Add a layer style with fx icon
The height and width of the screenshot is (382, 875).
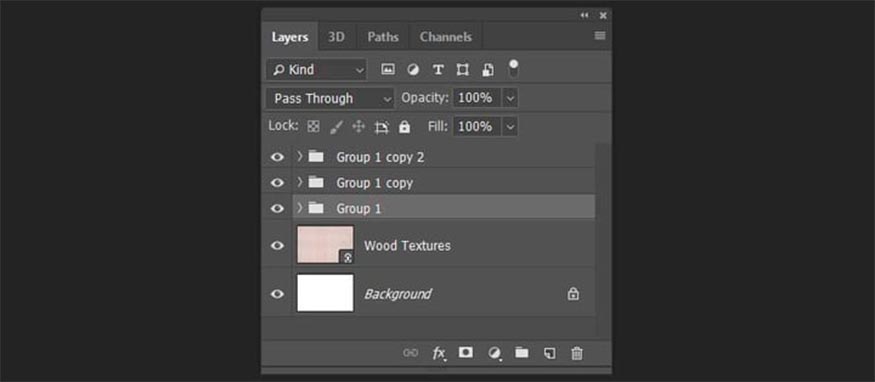[439, 353]
